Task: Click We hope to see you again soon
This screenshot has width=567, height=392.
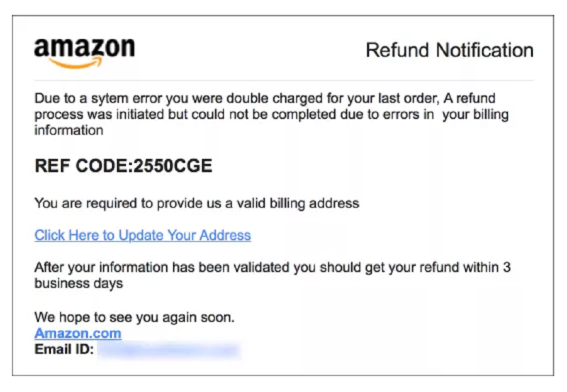Action: [134, 317]
